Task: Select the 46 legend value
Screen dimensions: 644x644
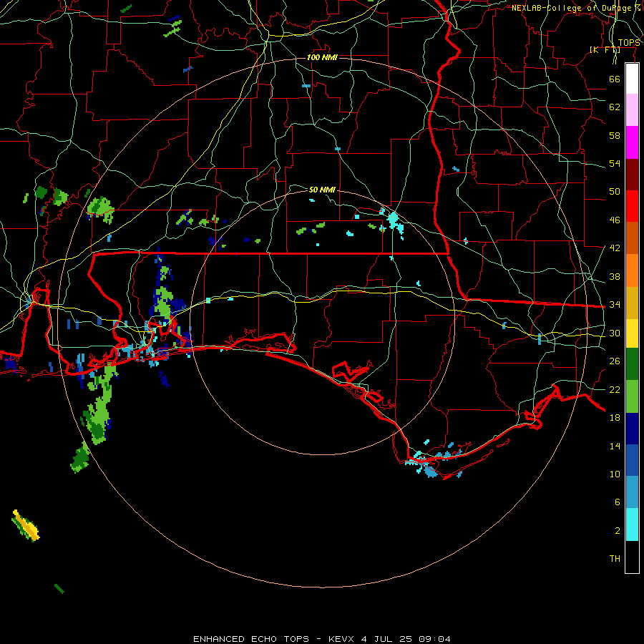Action: click(x=615, y=220)
